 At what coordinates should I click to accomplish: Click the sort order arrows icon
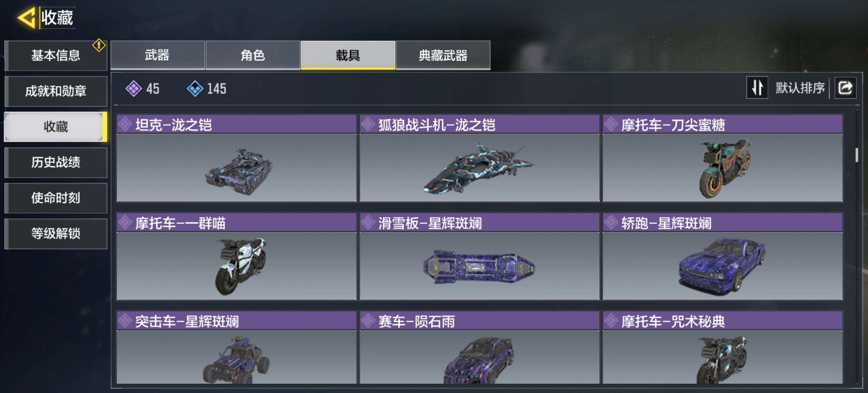click(x=757, y=88)
